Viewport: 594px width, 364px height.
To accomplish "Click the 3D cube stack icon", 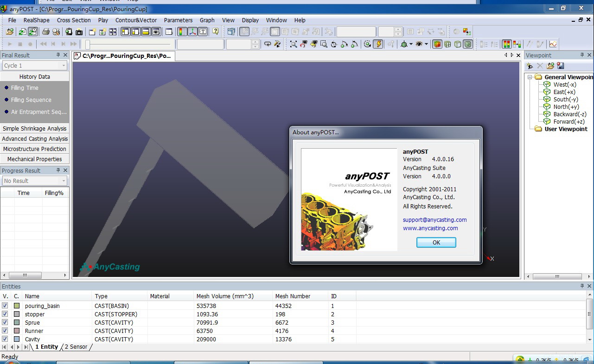I will tap(231, 31).
